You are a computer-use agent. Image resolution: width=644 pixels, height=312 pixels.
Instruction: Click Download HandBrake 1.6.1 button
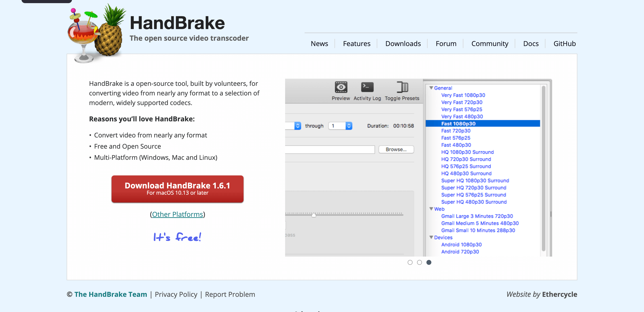pyautogui.click(x=177, y=189)
